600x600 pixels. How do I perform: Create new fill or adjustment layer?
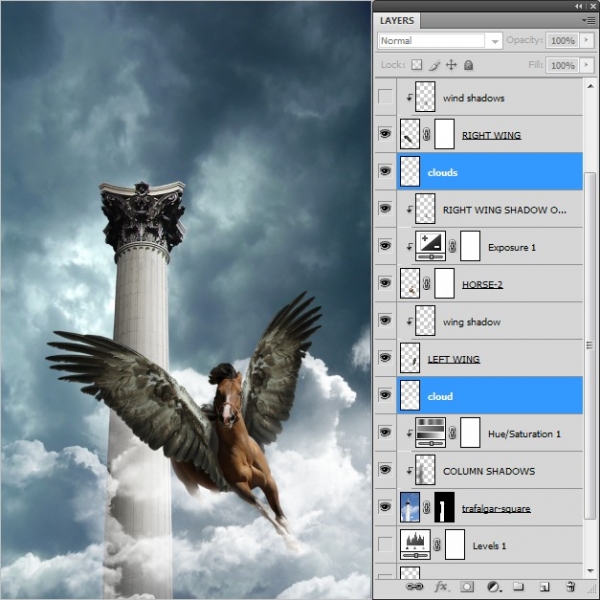tap(494, 587)
